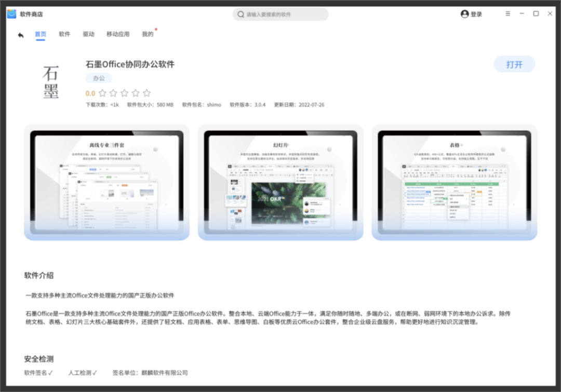Click the user avatar login icon
561x392 pixels.
(x=465, y=14)
